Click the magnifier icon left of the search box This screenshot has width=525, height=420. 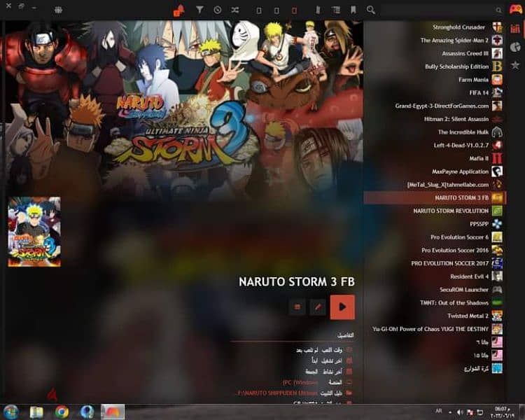[370, 10]
